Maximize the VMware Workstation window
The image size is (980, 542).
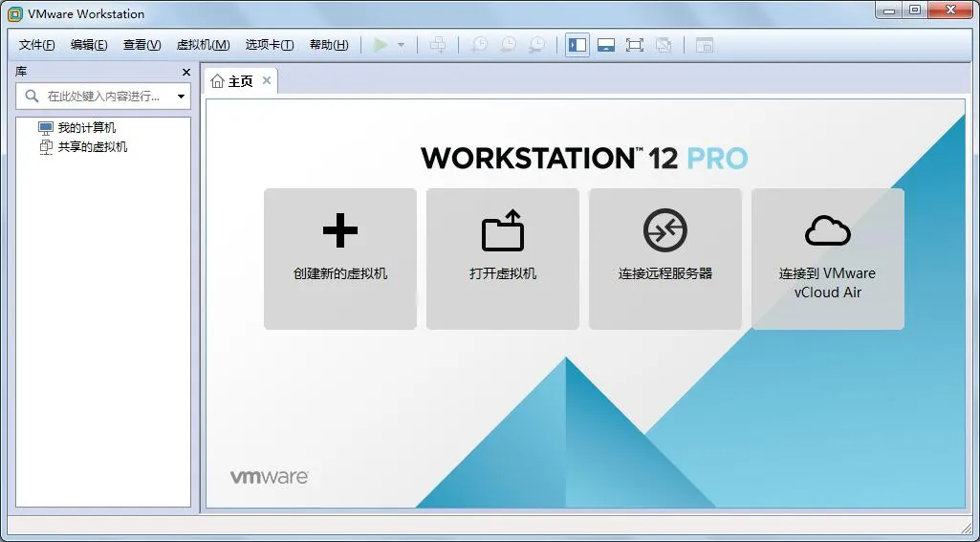[915, 10]
